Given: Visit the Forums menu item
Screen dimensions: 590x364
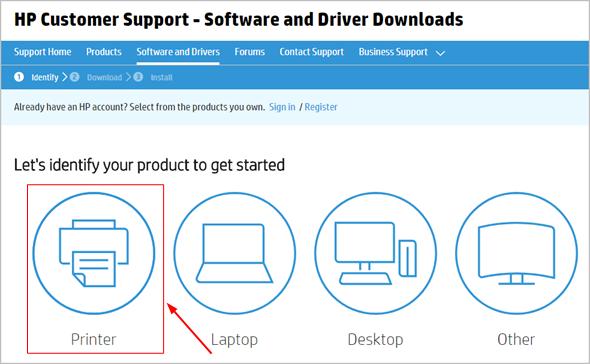Looking at the screenshot, I should pos(249,52).
